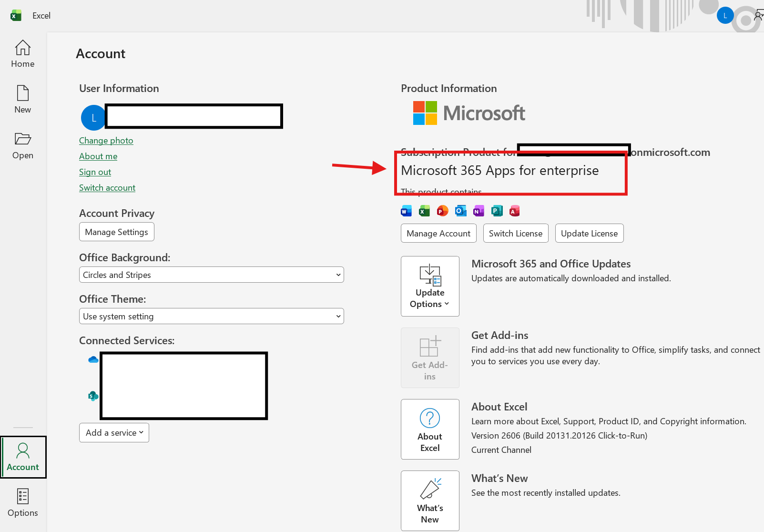Open the Add a service dropdown
This screenshot has width=764, height=532.
(x=114, y=432)
